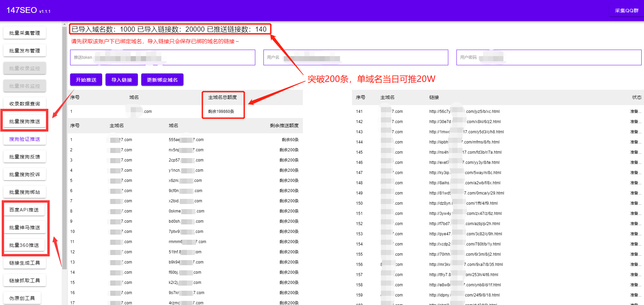Click the 采集QQ群 link in the header
This screenshot has height=305, width=644.
click(x=626, y=11)
